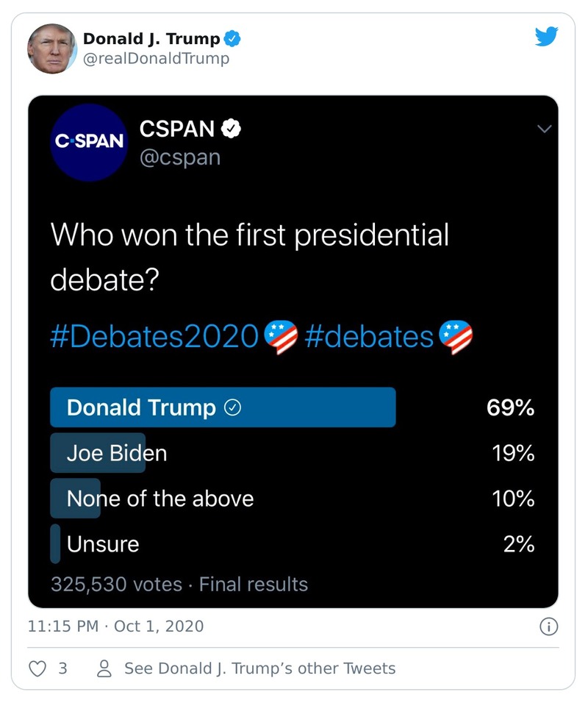
Task: Click the Twitter bird icon
Action: click(x=546, y=35)
